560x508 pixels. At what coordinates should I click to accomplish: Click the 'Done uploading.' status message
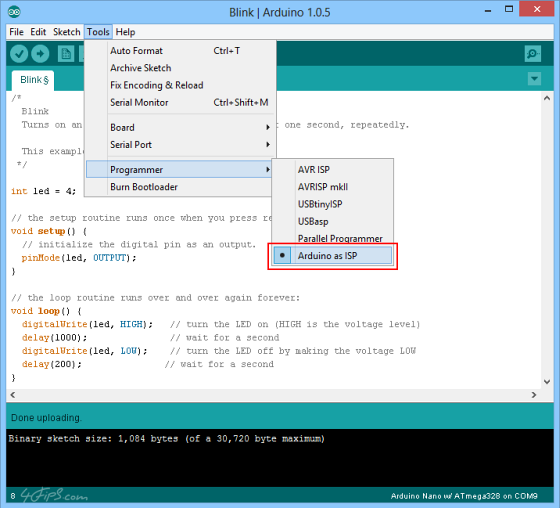coord(46,418)
